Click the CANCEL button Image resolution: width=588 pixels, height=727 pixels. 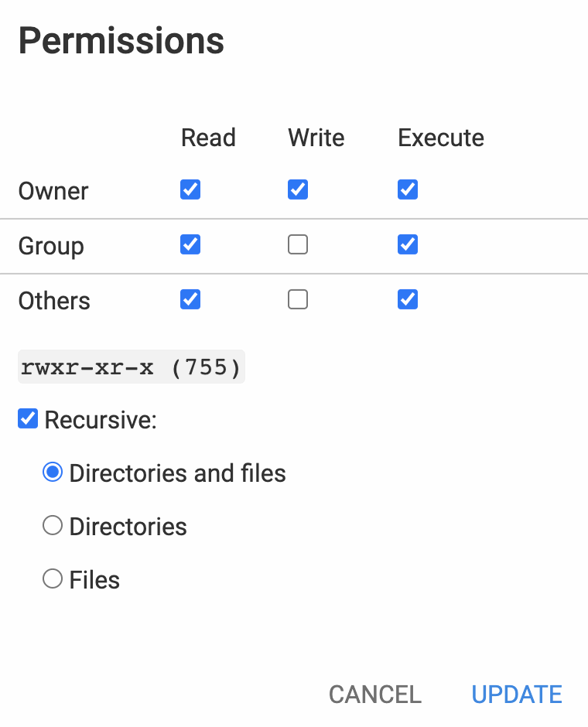pyautogui.click(x=375, y=695)
